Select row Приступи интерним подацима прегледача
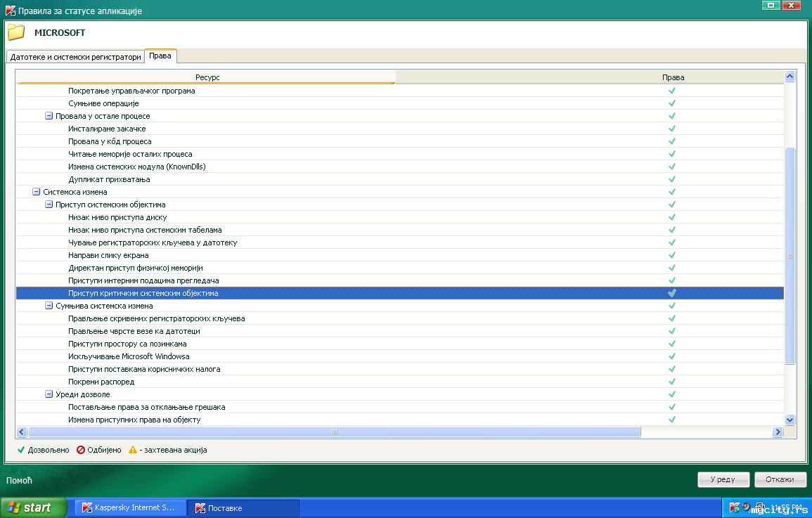 point(400,280)
